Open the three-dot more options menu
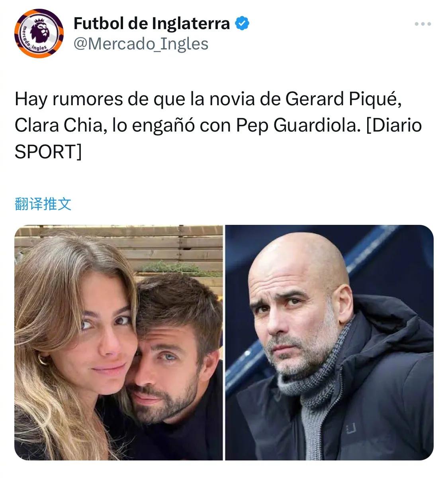The width and height of the screenshot is (448, 478). click(x=423, y=24)
